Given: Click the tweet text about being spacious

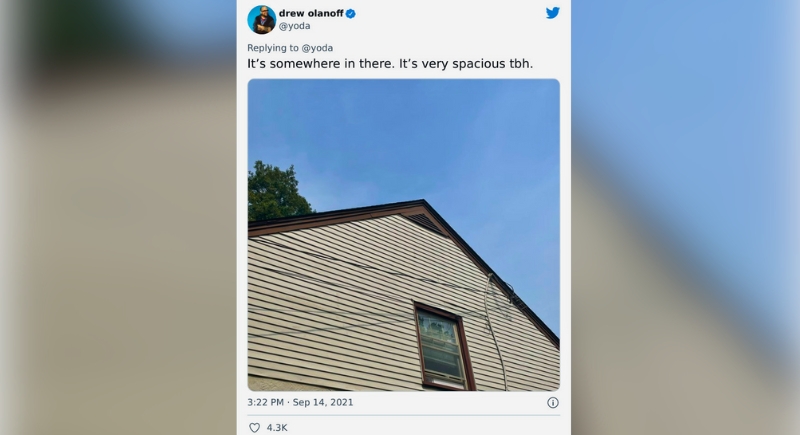Looking at the screenshot, I should pos(390,64).
